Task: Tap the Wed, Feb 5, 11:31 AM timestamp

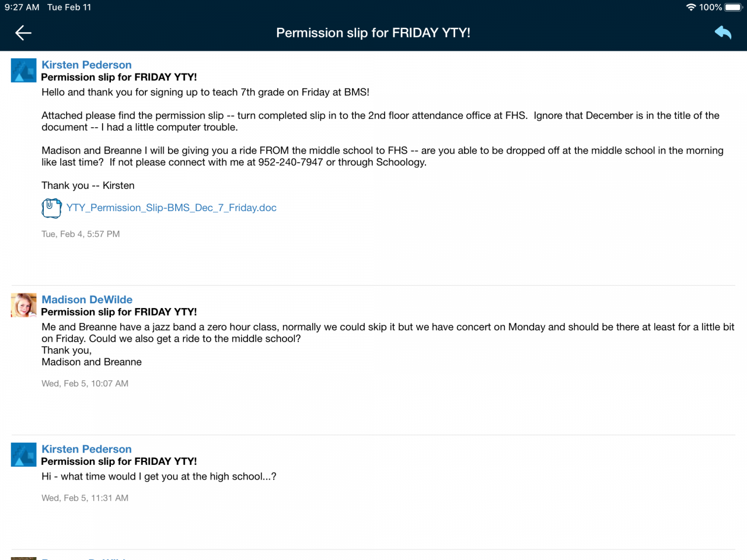Action: point(85,498)
